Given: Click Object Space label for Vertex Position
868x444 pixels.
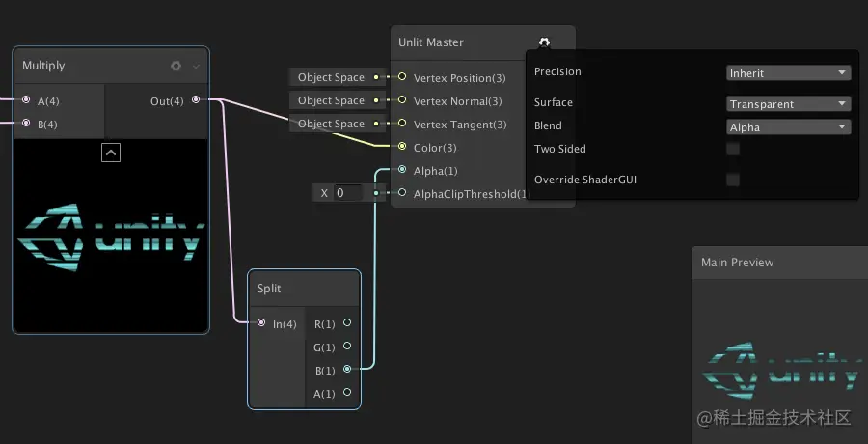Looking at the screenshot, I should pyautogui.click(x=331, y=77).
